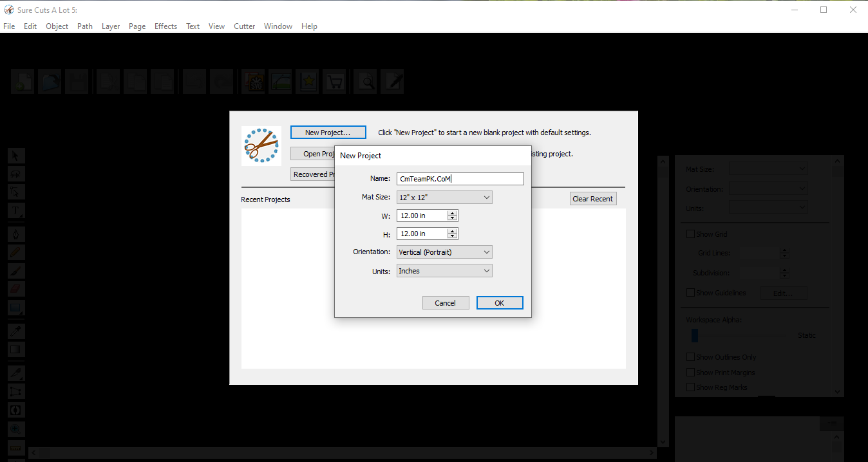Open the Object menu
868x462 pixels.
coord(57,26)
